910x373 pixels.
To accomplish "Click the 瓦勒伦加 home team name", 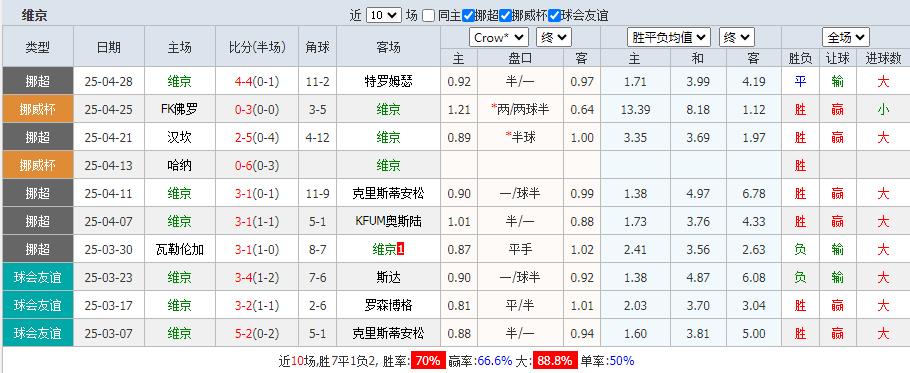I will coord(179,249).
